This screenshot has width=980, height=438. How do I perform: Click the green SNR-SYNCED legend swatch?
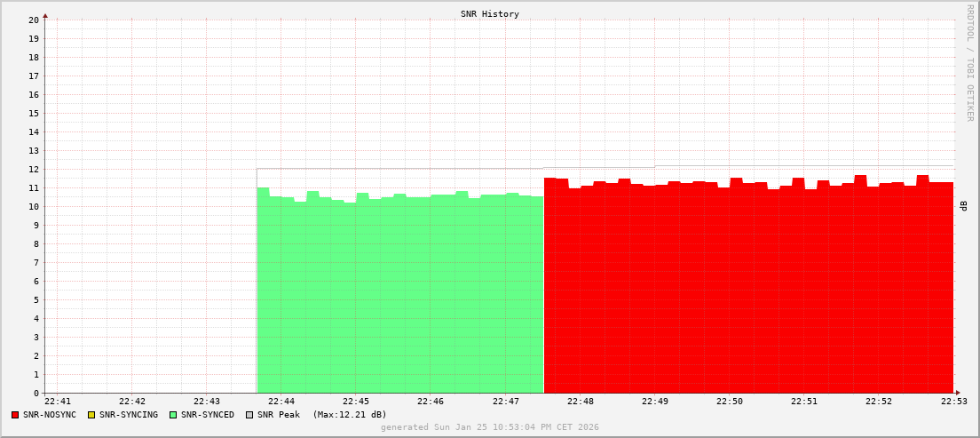click(x=173, y=415)
